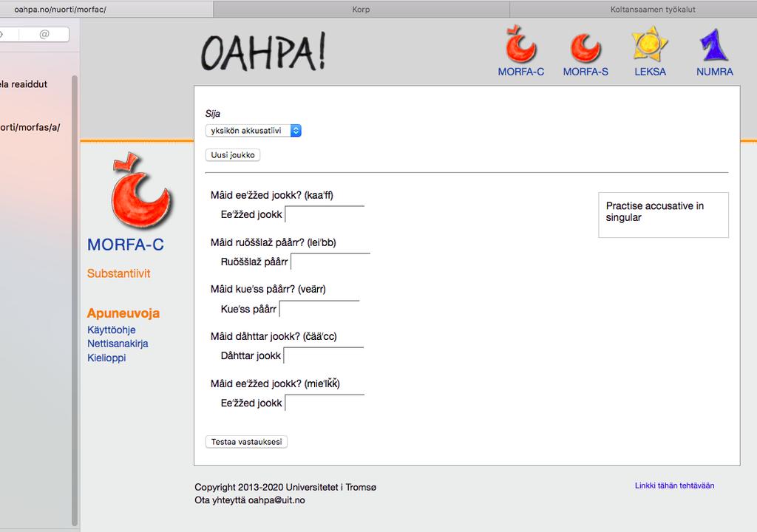Click the question 'Mâid dähttar jookk? (čää'cc)'
757x532 pixels.
coord(274,336)
